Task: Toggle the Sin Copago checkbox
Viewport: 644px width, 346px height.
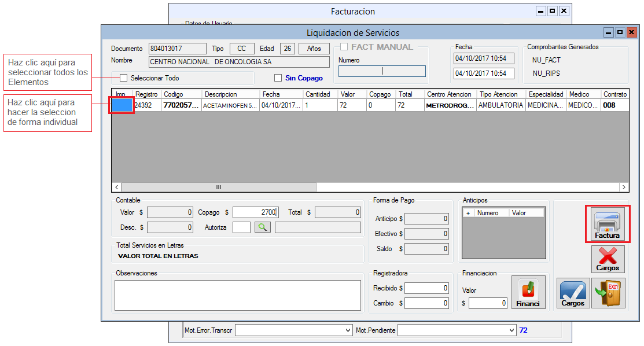Action: pos(278,78)
